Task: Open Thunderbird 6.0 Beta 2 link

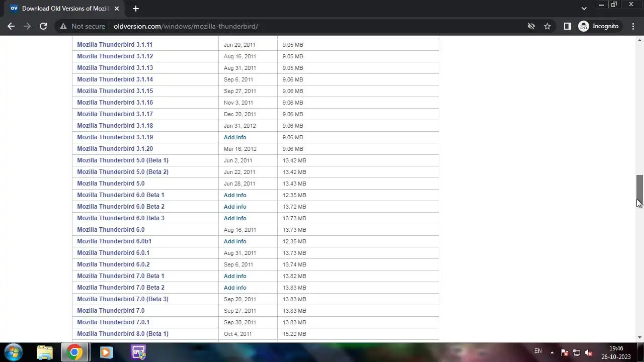Action: [121, 207]
